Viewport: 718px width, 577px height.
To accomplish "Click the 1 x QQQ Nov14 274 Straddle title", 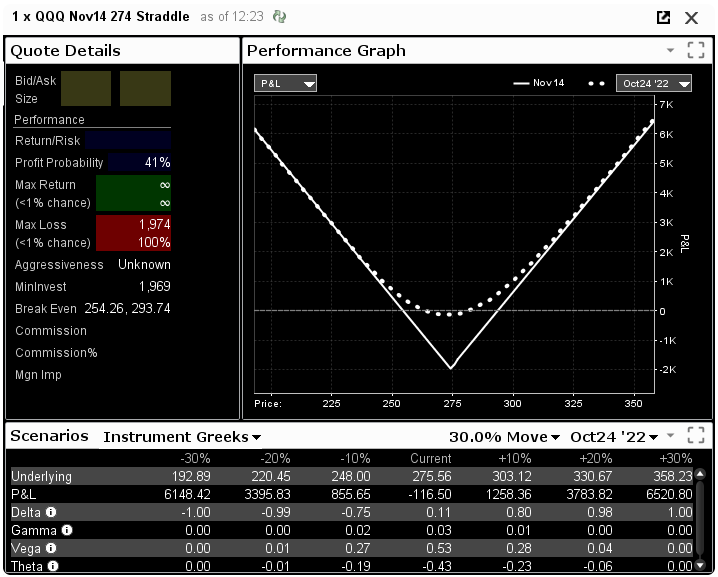I will [101, 16].
